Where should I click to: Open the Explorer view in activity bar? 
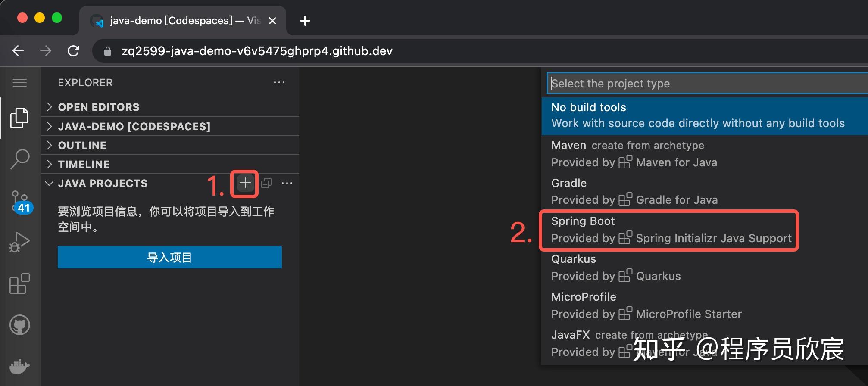point(20,118)
